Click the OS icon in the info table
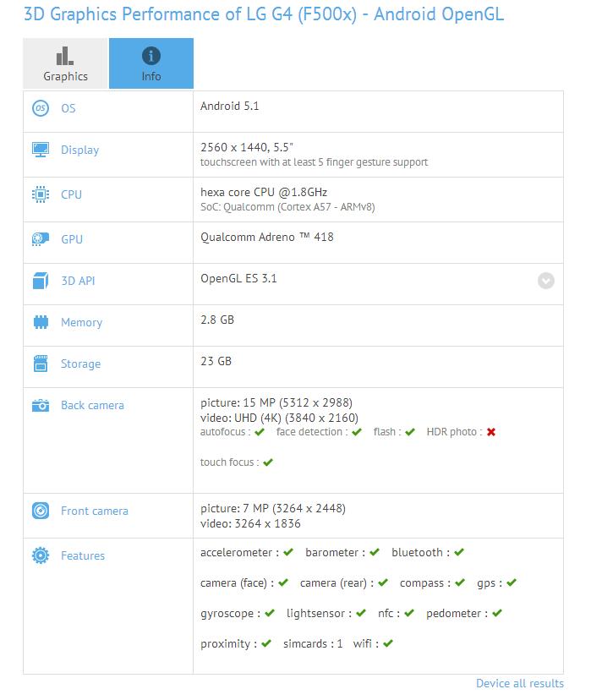 tap(41, 108)
